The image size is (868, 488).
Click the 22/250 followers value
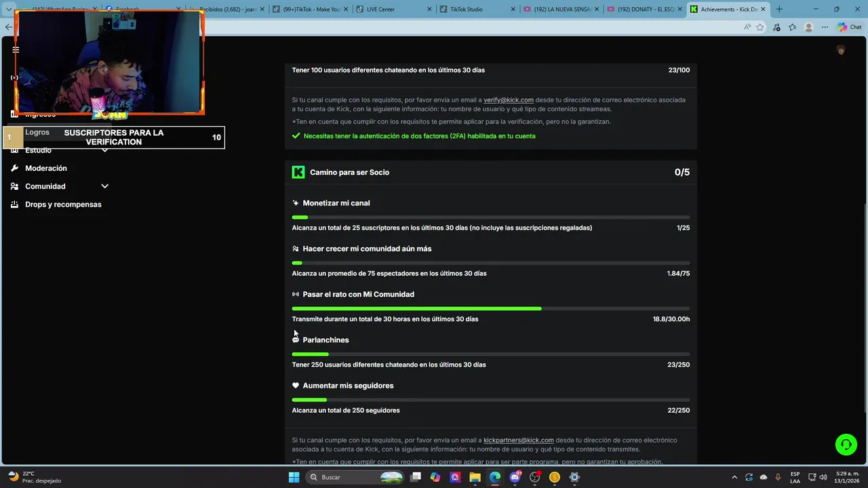[x=679, y=411]
